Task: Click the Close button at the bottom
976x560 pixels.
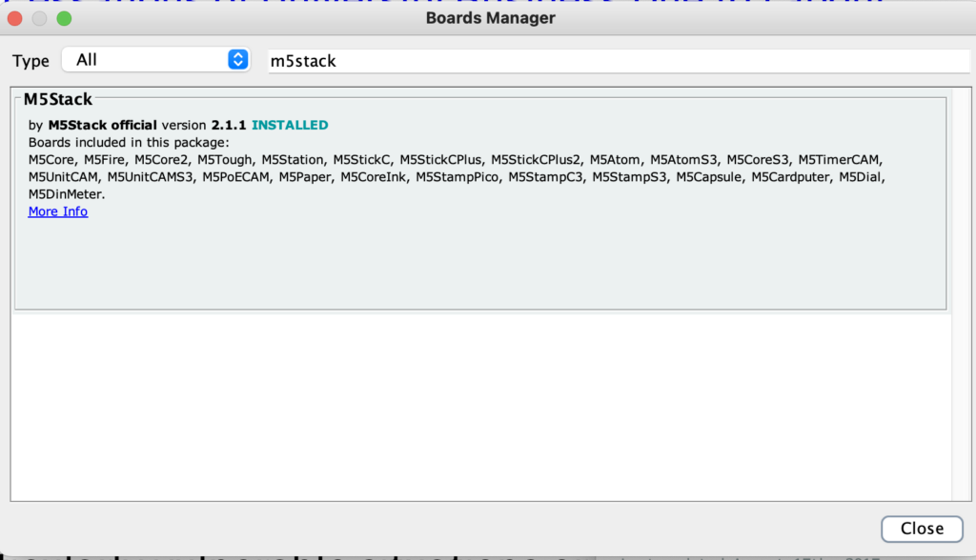Action: coord(922,529)
